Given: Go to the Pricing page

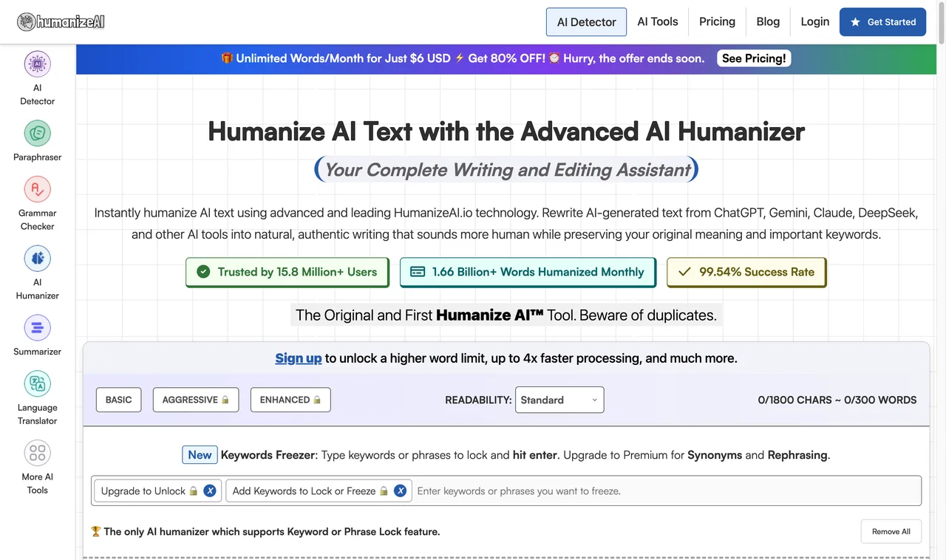Looking at the screenshot, I should click(717, 21).
